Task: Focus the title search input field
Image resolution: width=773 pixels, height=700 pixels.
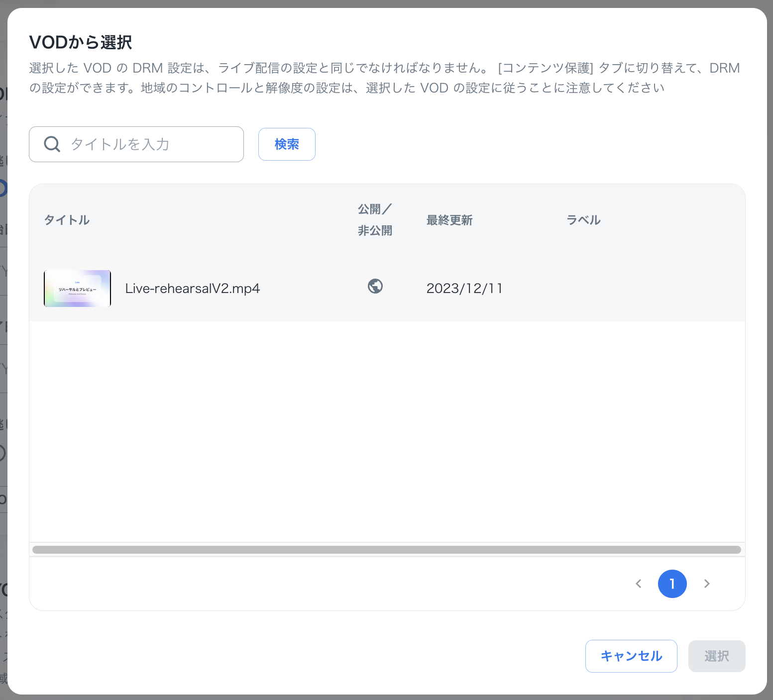Action: [149, 144]
